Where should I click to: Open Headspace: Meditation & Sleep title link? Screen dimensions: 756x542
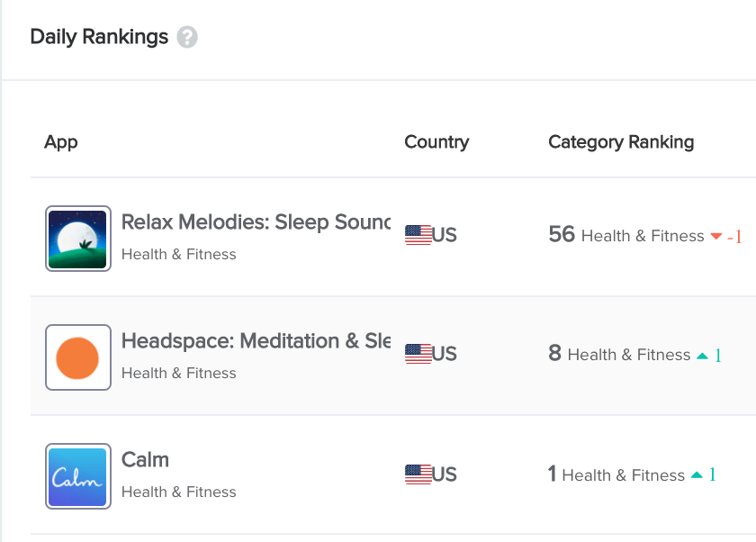[256, 341]
